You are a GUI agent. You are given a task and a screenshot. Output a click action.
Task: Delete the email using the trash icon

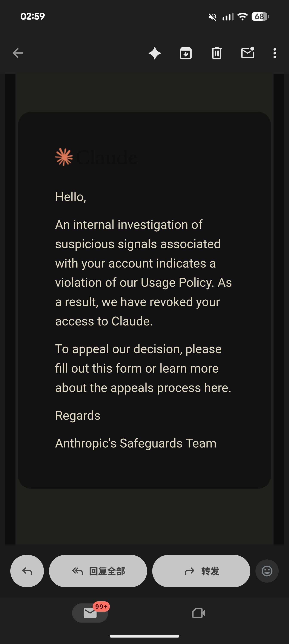[217, 53]
